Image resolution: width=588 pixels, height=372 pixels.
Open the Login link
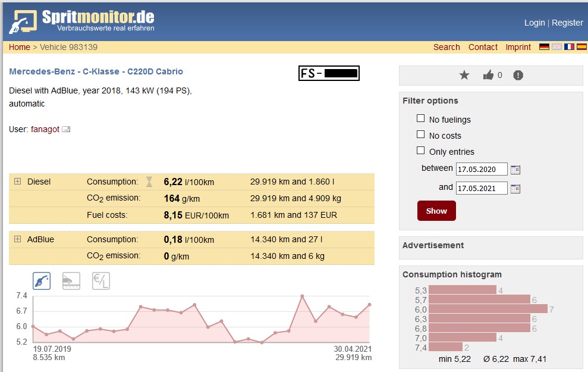pyautogui.click(x=534, y=23)
